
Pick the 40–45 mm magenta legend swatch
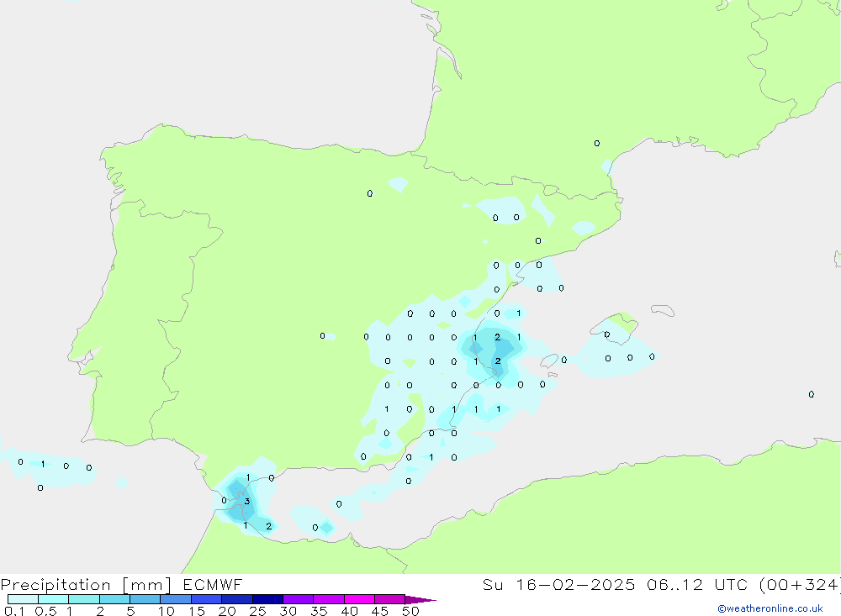coord(359,599)
